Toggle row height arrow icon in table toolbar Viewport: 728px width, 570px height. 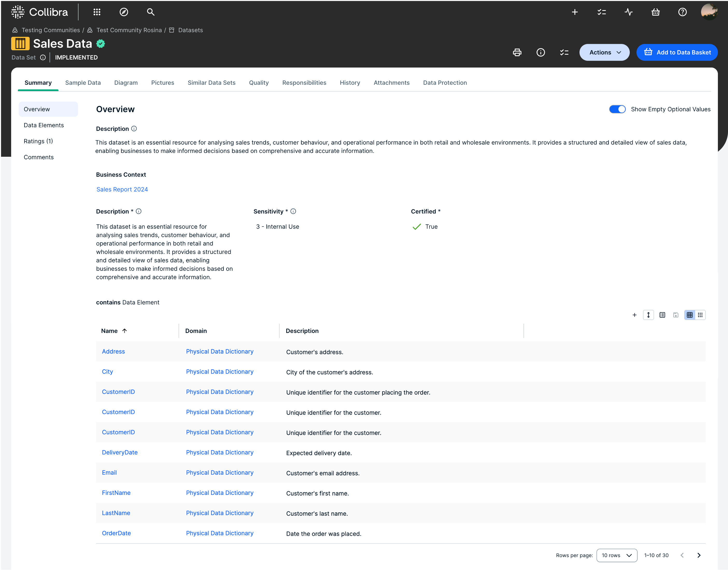coord(648,315)
